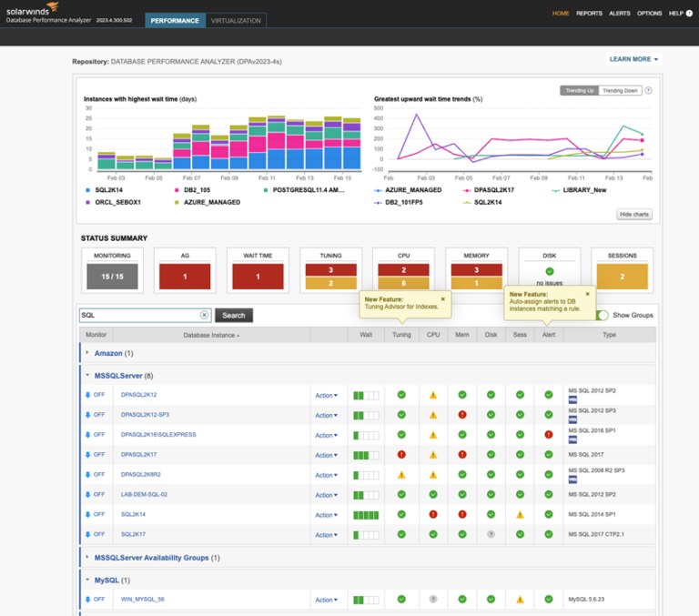
Task: Click the Tuning critical icon for DPASQL2K17
Action: pos(401,455)
